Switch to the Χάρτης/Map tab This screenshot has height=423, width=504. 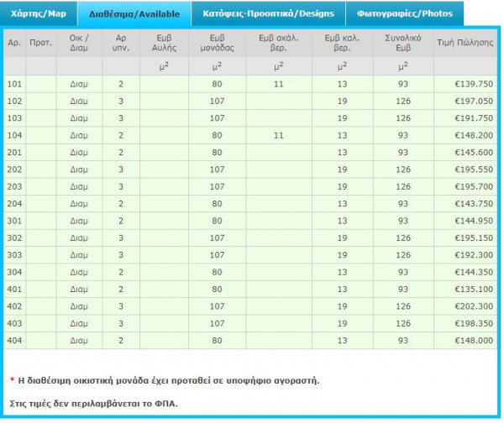click(39, 13)
